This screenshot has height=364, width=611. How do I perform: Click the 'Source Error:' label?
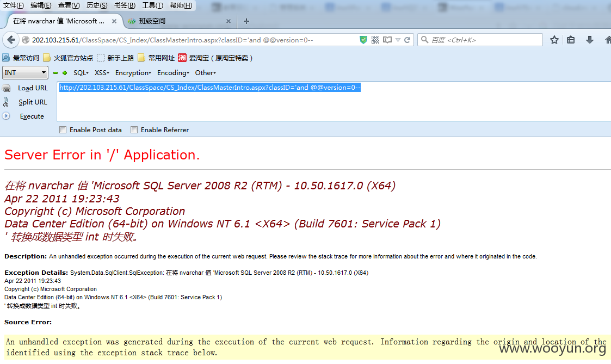pos(28,322)
